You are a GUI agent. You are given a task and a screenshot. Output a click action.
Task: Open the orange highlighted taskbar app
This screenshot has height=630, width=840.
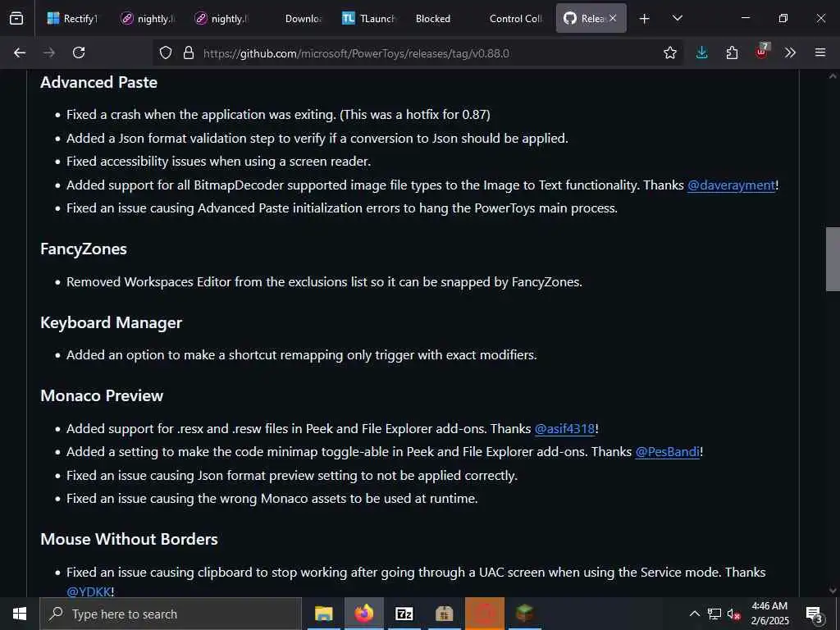484,614
